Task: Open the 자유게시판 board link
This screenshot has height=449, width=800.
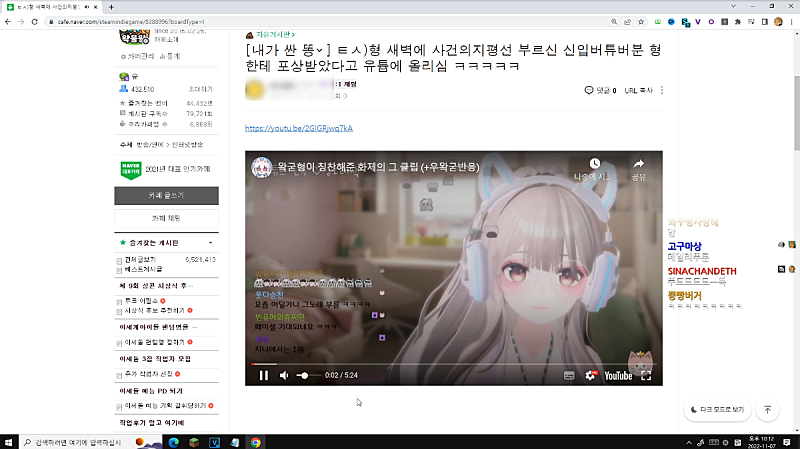Action: click(x=276, y=35)
